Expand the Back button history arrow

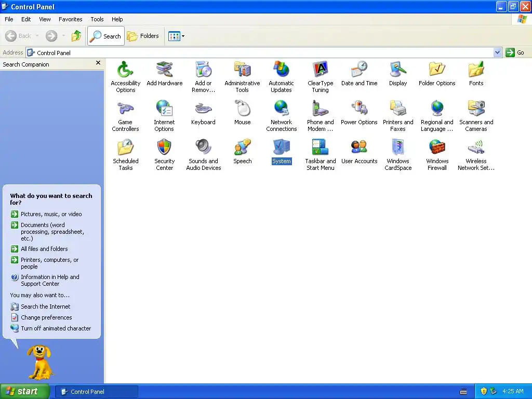click(37, 36)
